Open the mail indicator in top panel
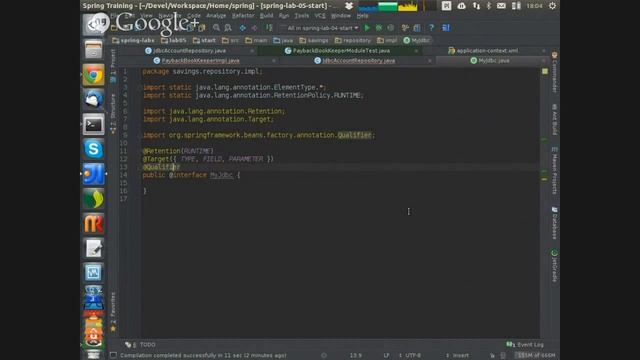 click(501, 6)
